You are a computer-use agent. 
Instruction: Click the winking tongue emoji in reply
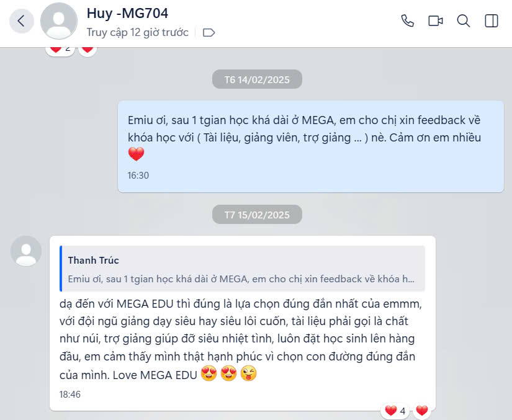pyautogui.click(x=248, y=373)
